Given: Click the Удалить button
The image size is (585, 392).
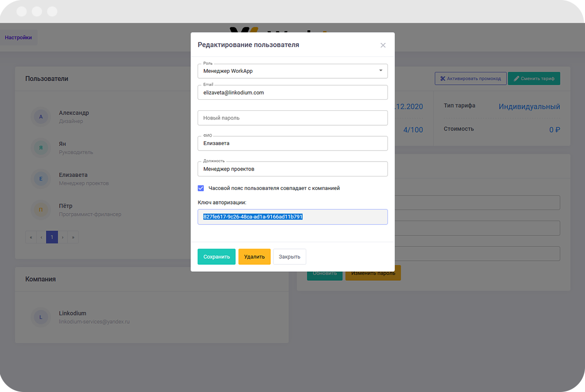Looking at the screenshot, I should tap(254, 257).
